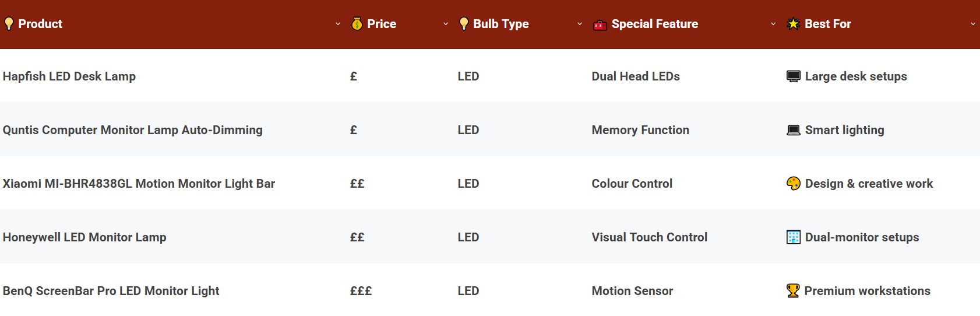This screenshot has height=316, width=980.
Task: Click the trophy icon for Premium workstations
Action: tap(793, 291)
